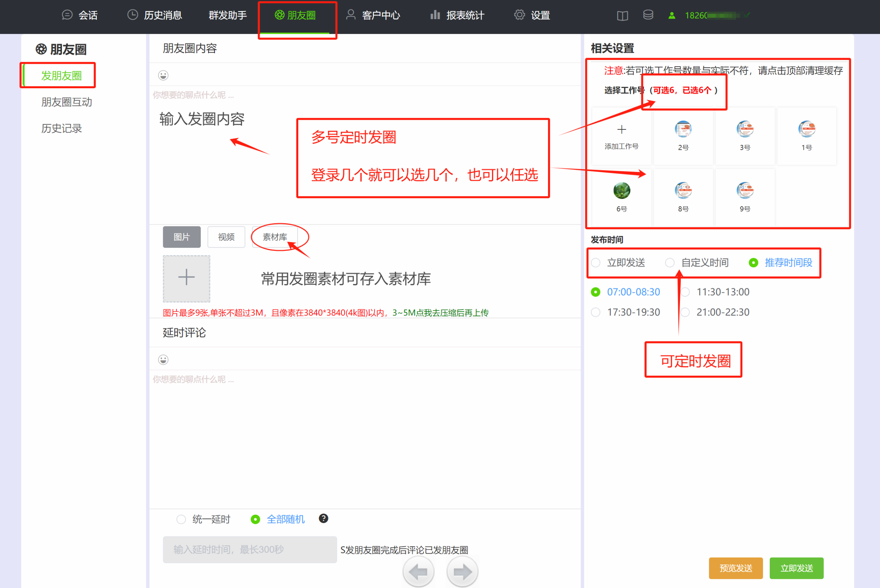This screenshot has width=880, height=588.
Task: Click the database cache icon in top bar
Action: 648,15
